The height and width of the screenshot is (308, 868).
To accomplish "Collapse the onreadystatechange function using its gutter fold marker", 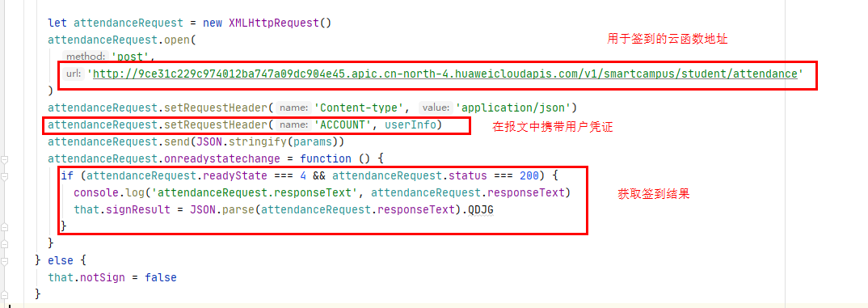I will [x=5, y=159].
